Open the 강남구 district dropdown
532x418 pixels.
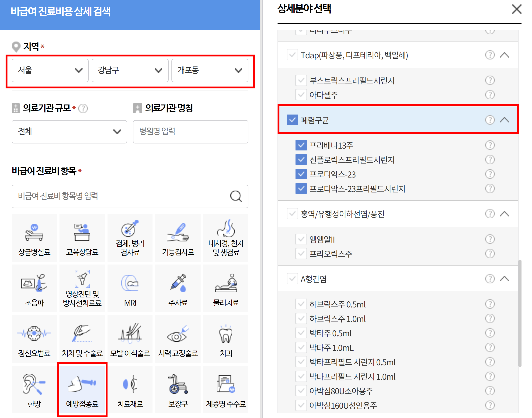pos(130,70)
